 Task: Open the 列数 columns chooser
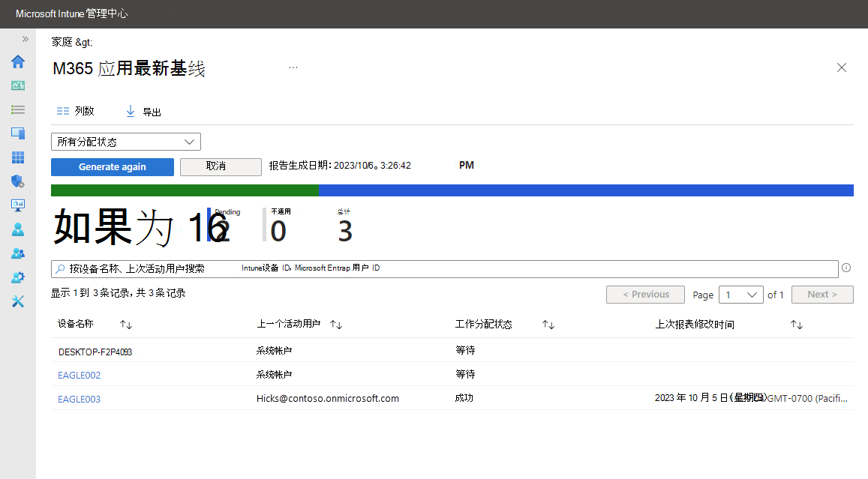[76, 111]
